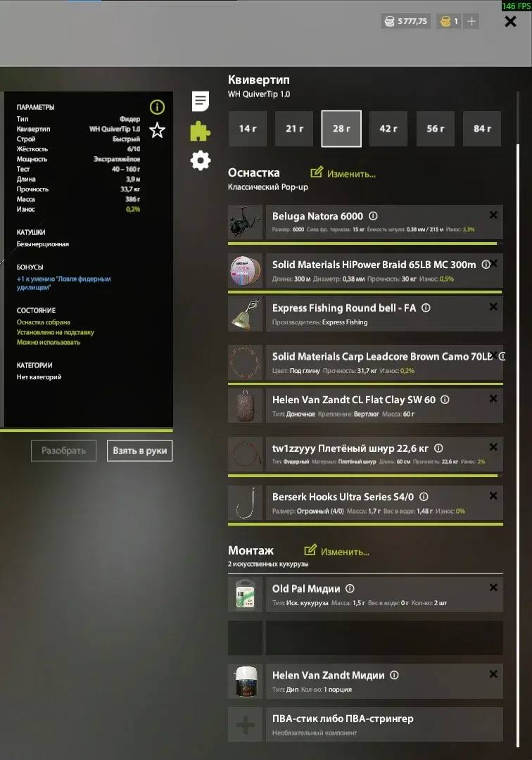Open the gear settings tab
This screenshot has height=760, width=532.
pyautogui.click(x=200, y=160)
